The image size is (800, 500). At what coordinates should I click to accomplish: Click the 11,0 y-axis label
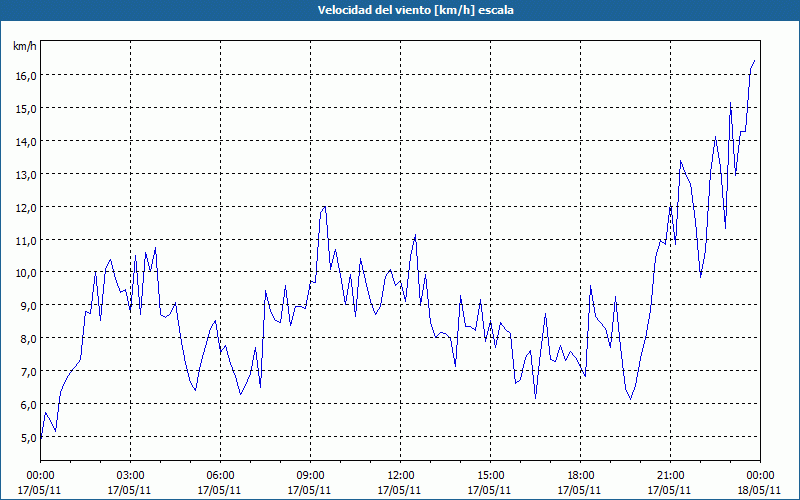[x=26, y=240]
